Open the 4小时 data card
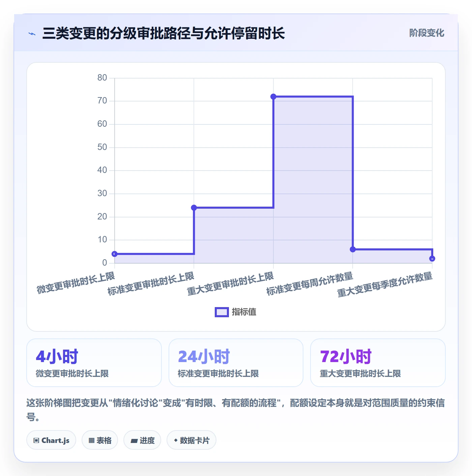Image resolution: width=472 pixels, height=476 pixels. tap(94, 363)
